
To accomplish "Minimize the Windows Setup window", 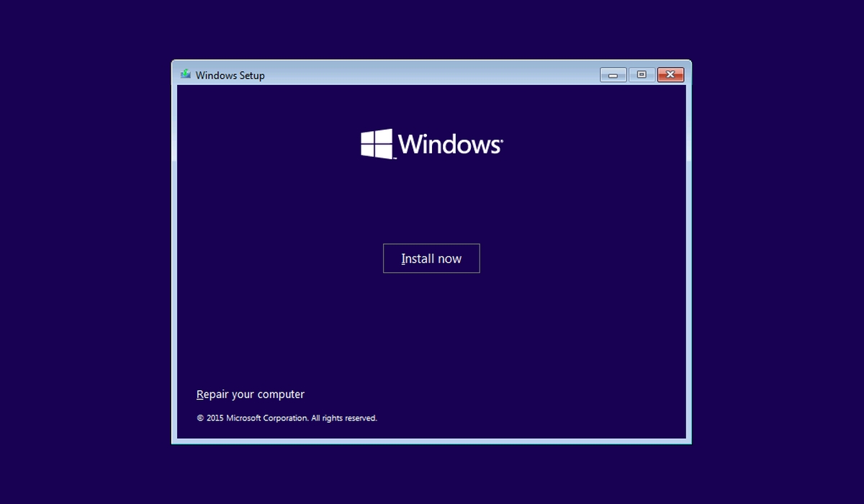I will point(613,75).
